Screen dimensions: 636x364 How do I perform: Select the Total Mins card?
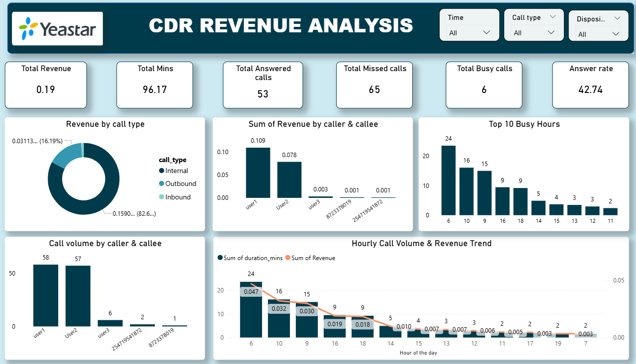pyautogui.click(x=155, y=85)
